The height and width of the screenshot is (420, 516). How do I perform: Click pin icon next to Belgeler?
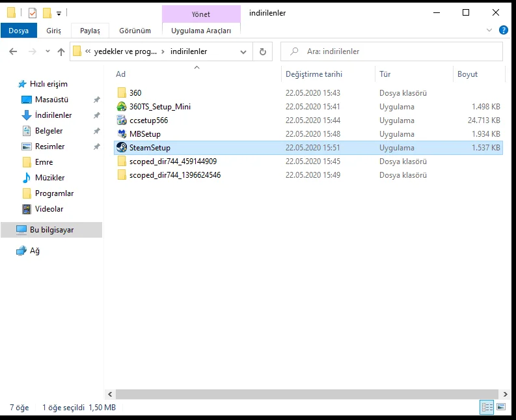pos(97,131)
